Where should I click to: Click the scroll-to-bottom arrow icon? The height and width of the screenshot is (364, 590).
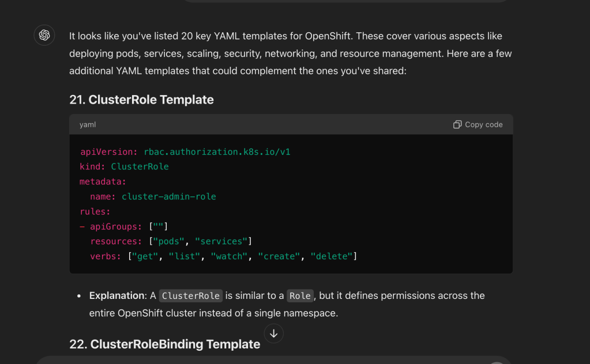coord(273,333)
